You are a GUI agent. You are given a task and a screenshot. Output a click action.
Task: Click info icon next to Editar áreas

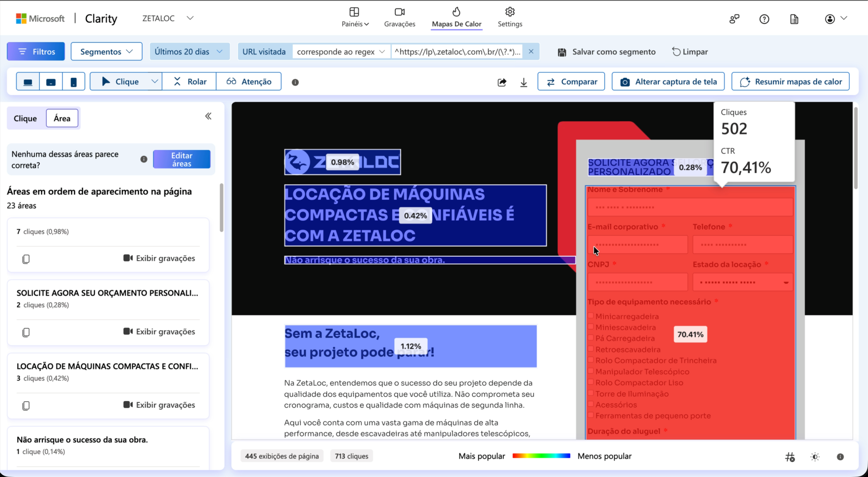coord(144,159)
